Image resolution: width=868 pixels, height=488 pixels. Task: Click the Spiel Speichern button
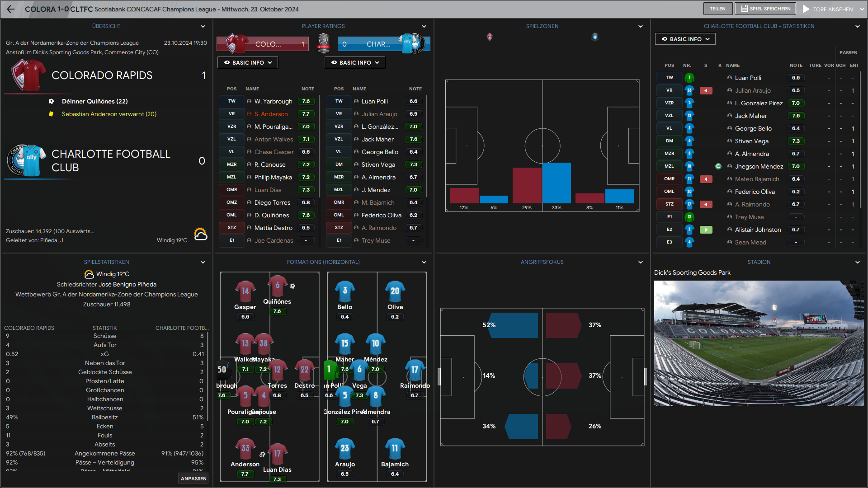[x=766, y=9]
